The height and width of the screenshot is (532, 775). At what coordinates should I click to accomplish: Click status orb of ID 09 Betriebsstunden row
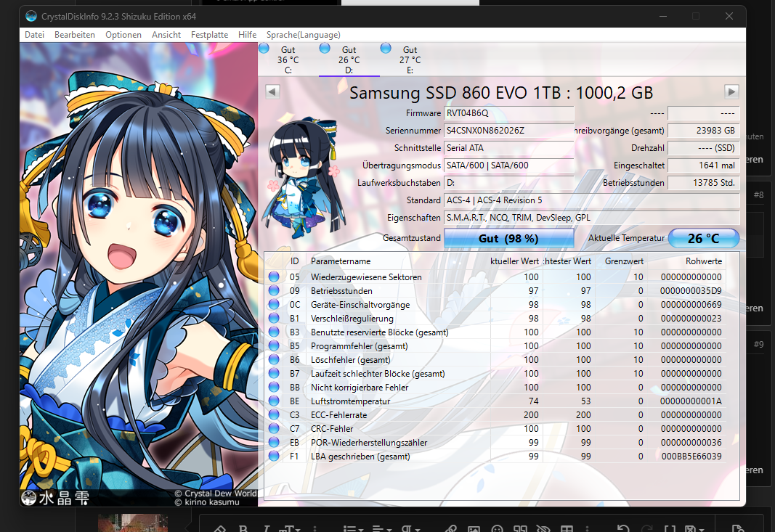coord(274,290)
